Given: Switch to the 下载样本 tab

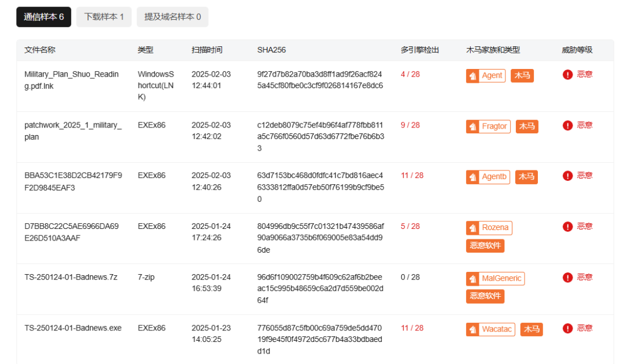Looking at the screenshot, I should pos(103,17).
